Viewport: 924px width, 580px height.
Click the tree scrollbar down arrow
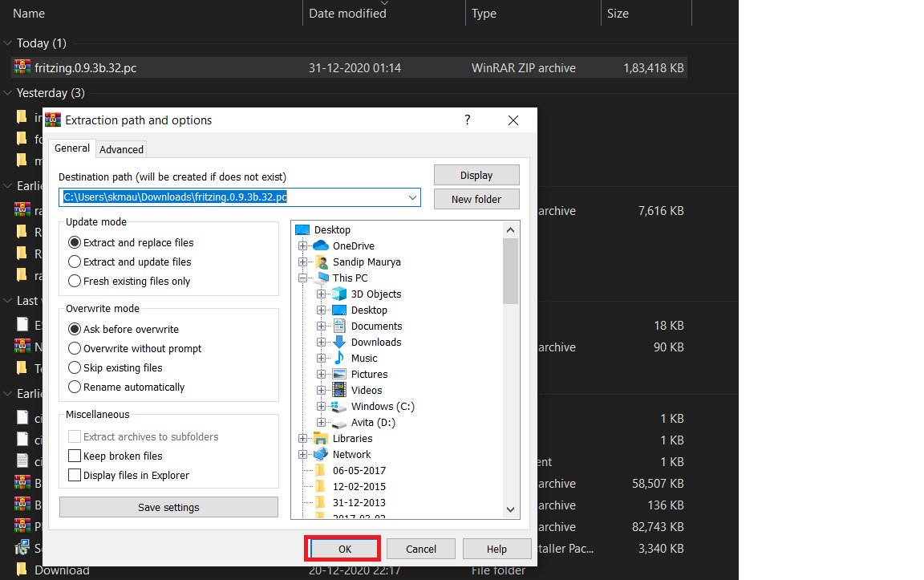click(x=510, y=509)
